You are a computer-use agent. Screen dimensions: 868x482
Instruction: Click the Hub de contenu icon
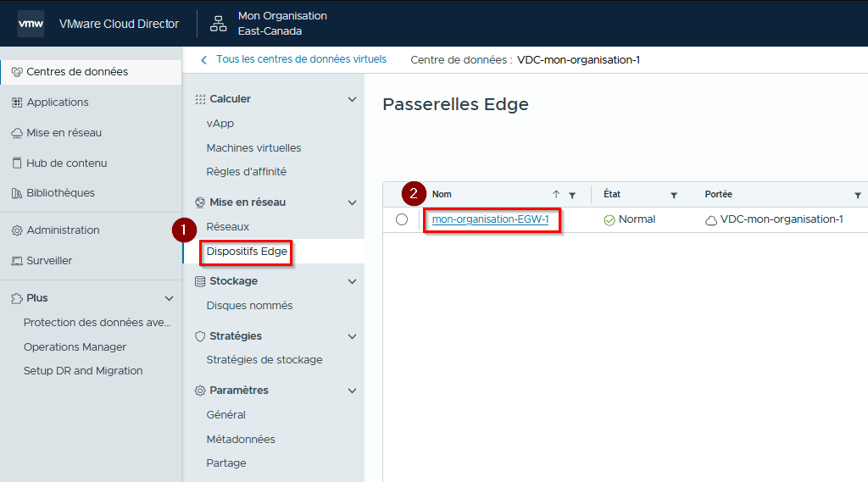17,163
